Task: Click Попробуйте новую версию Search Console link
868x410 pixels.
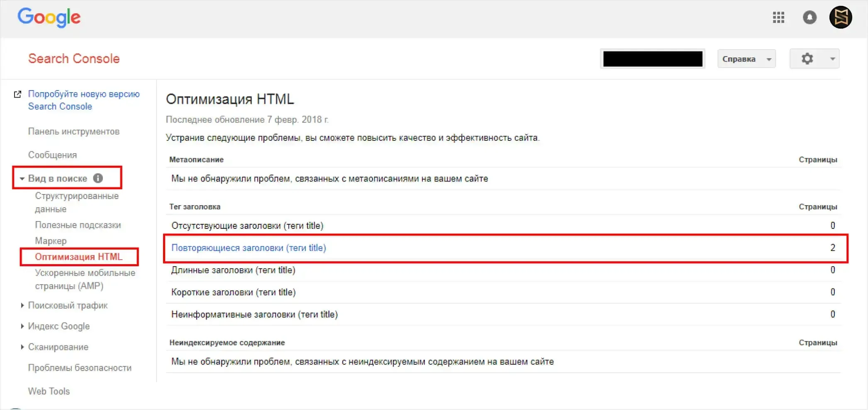Action: pos(83,100)
